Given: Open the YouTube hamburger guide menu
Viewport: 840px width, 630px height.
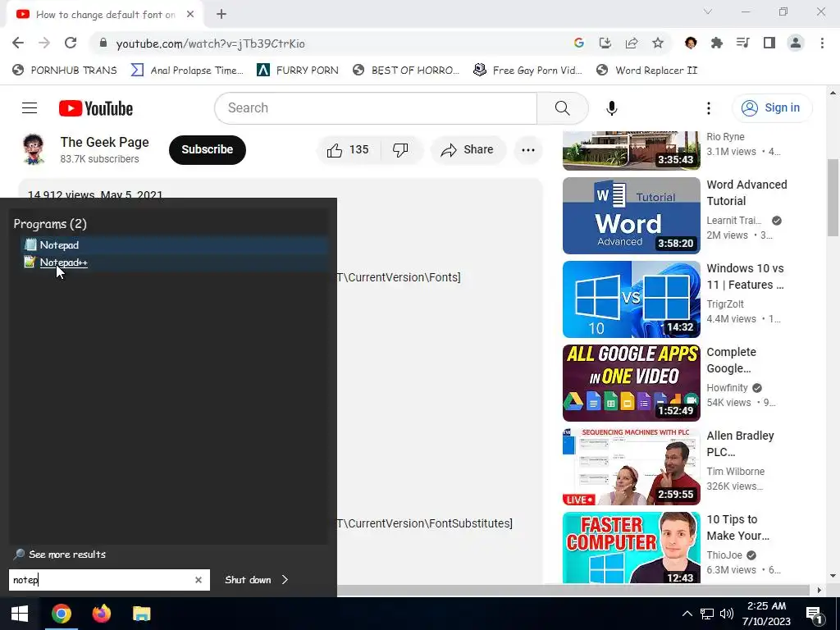Looking at the screenshot, I should click(30, 108).
